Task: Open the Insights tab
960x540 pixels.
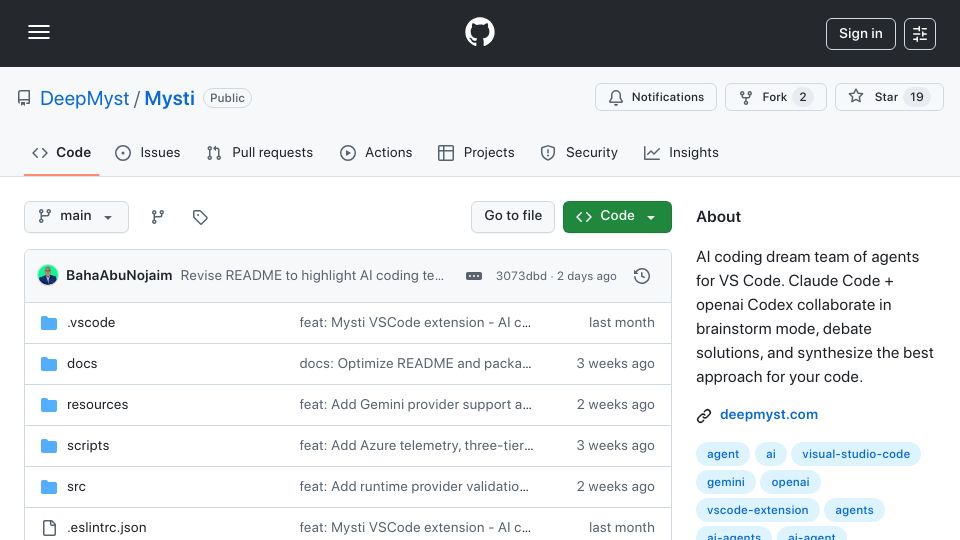Action: click(x=681, y=152)
